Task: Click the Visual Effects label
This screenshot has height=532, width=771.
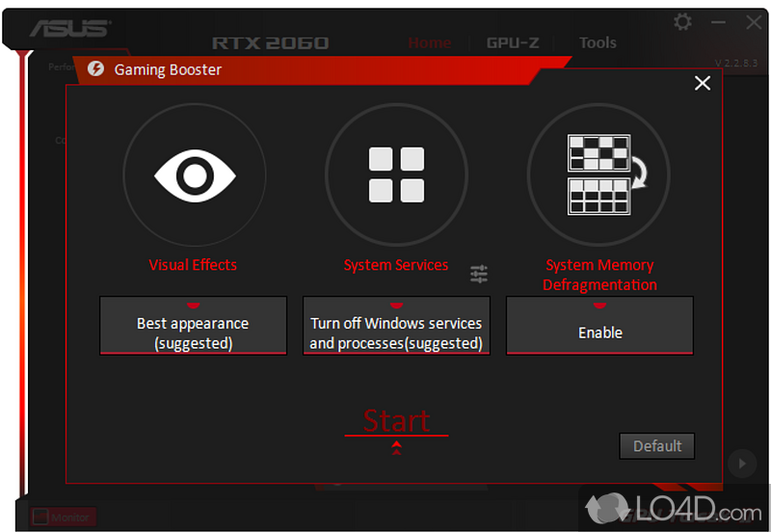Action: (193, 265)
